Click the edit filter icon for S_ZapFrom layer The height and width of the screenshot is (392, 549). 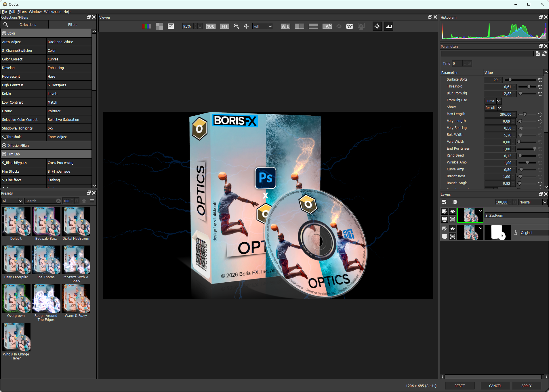point(444,211)
